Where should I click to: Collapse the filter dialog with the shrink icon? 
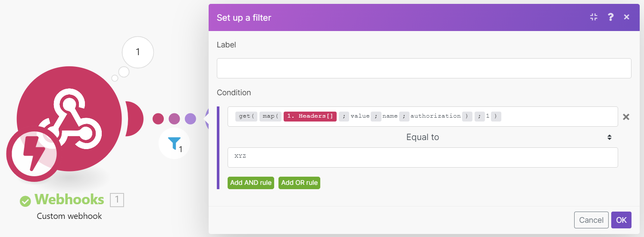pyautogui.click(x=594, y=17)
